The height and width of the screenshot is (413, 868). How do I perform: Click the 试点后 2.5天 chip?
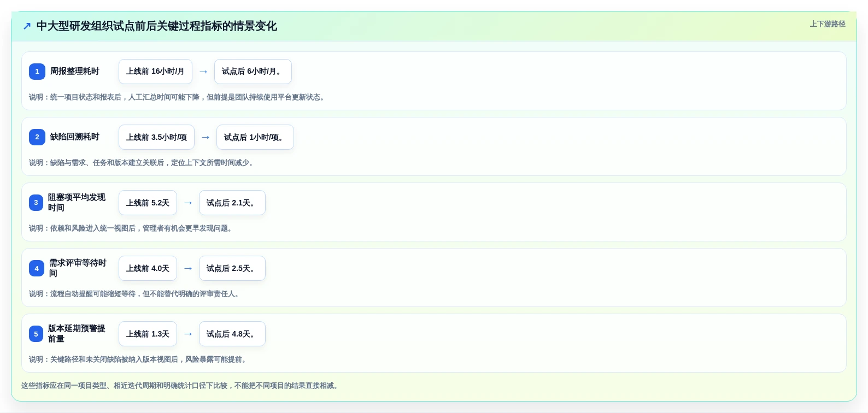232,268
